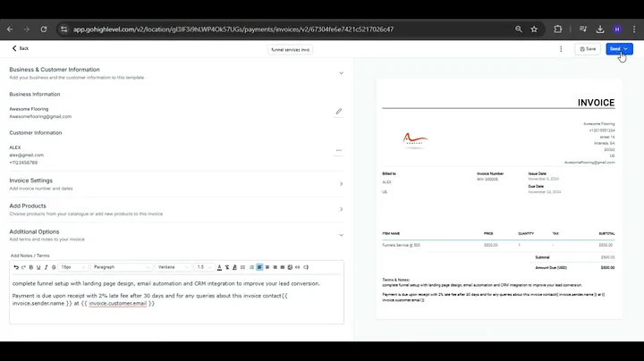Click the address bar URL
This screenshot has width=644, height=361.
233,29
